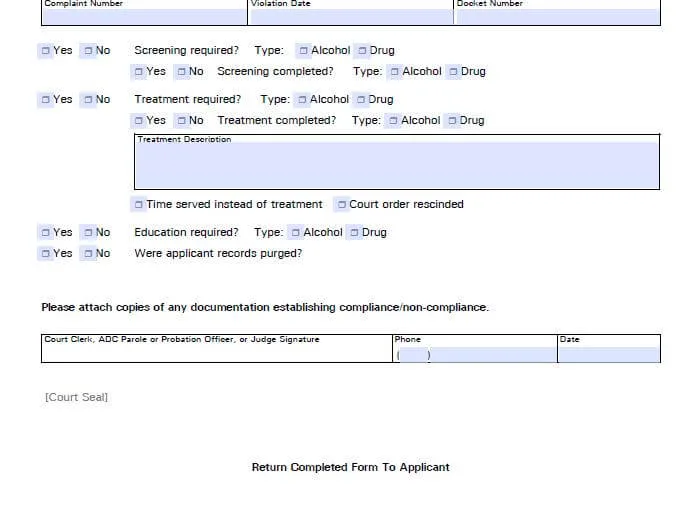Click the Return Completed Form To Applicant text
Image resolution: width=700 pixels, height=517 pixels.
(x=350, y=467)
